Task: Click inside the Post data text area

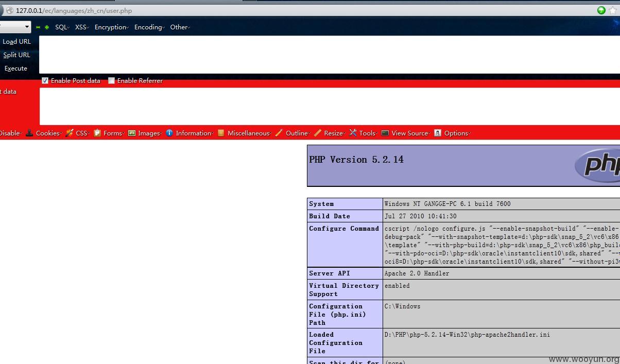Action: (330, 106)
